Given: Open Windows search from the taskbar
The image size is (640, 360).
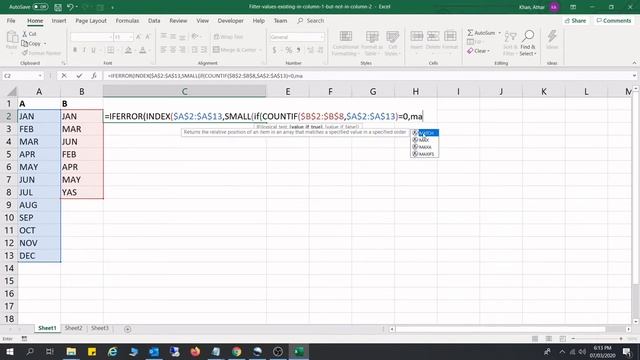Looking at the screenshot, I should (30, 351).
